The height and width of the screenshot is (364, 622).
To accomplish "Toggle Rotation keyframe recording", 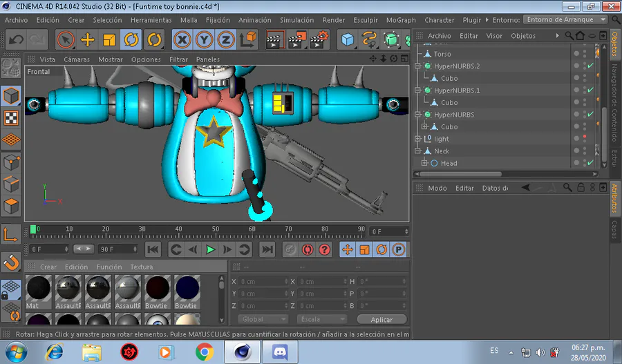I will (381, 249).
